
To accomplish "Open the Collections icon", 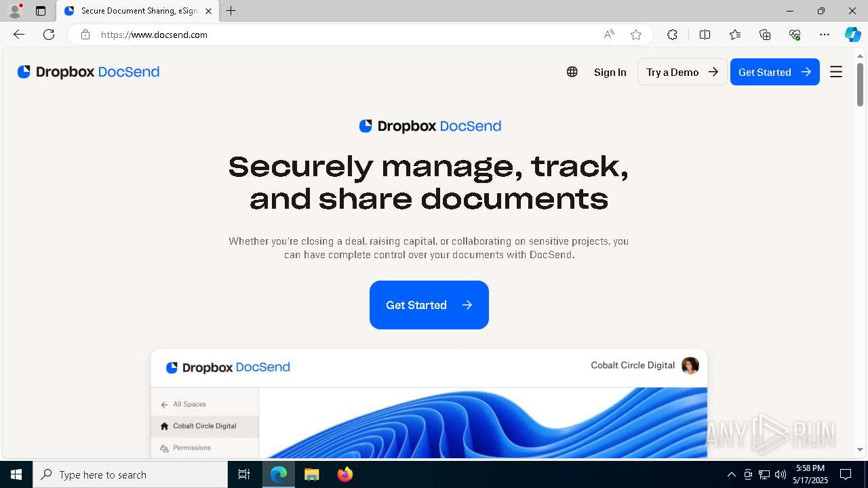I will click(765, 35).
